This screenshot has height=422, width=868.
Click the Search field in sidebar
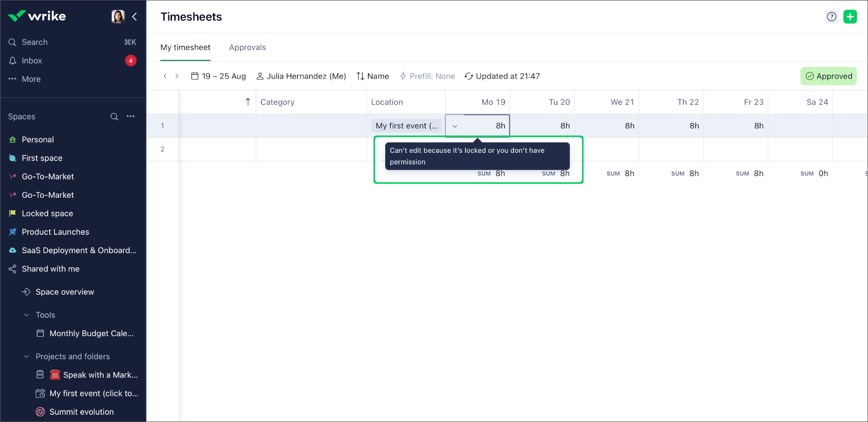(35, 42)
